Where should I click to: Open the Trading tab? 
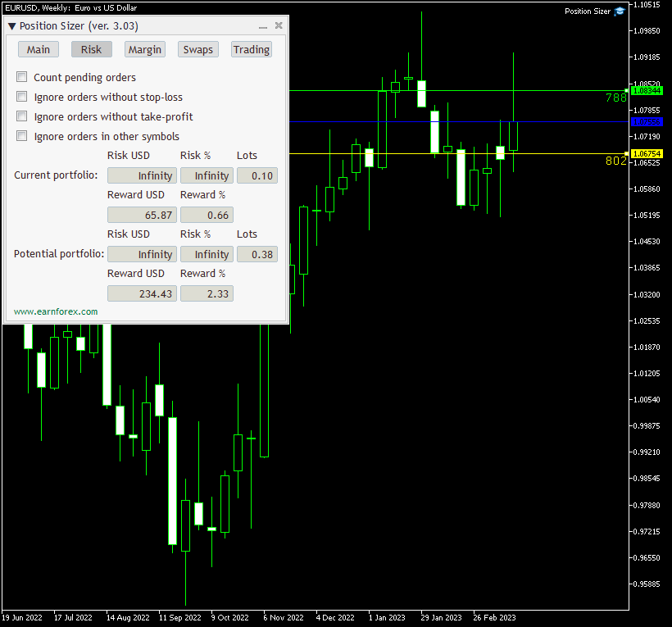coord(251,49)
